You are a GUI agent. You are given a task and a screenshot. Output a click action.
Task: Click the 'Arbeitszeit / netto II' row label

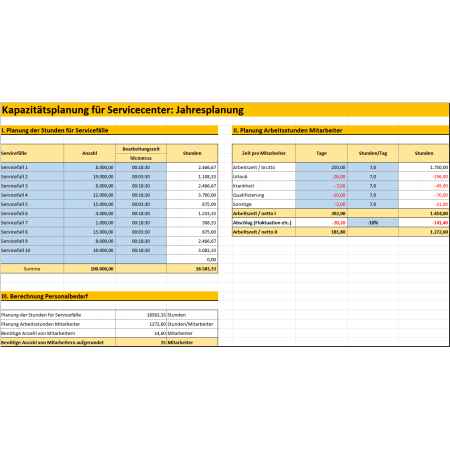tap(264, 232)
